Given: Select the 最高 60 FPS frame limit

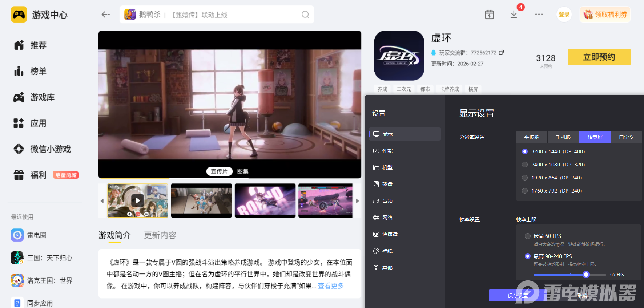Looking at the screenshot, I should coord(528,236).
